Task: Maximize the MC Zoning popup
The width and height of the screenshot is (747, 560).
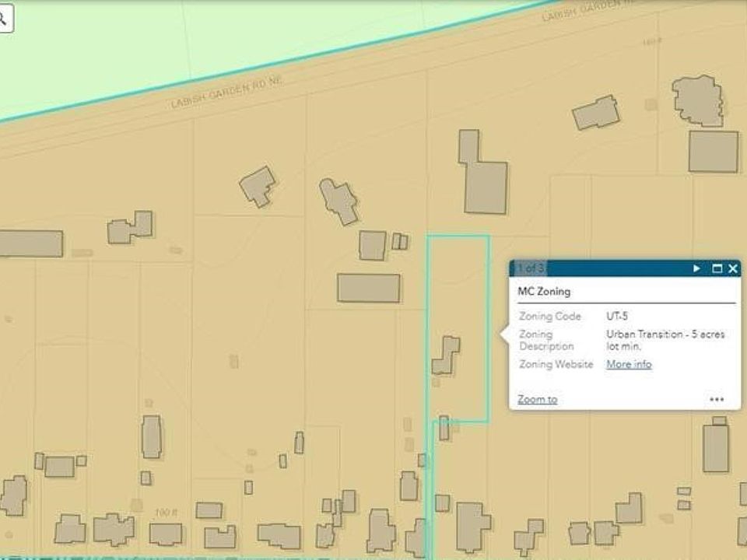Action: (x=717, y=268)
